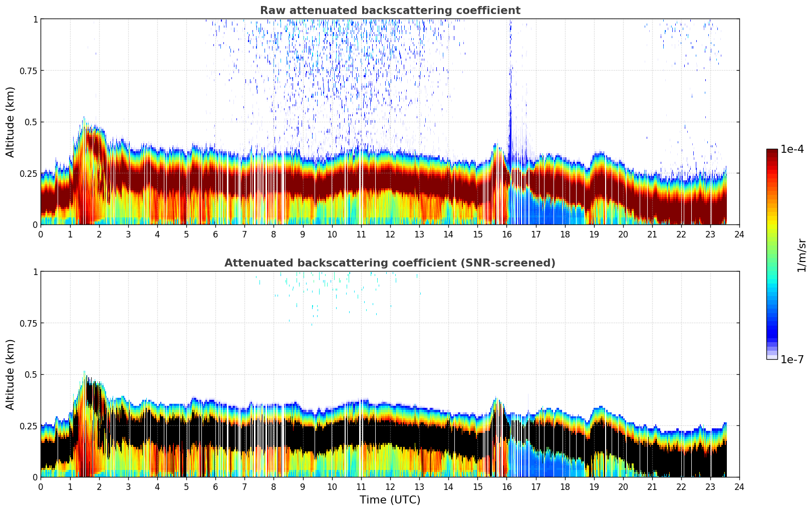This screenshot has height=511, width=812.
Task: Click the "Raw attenuated backscattering coefficient" title
Action: point(390,11)
